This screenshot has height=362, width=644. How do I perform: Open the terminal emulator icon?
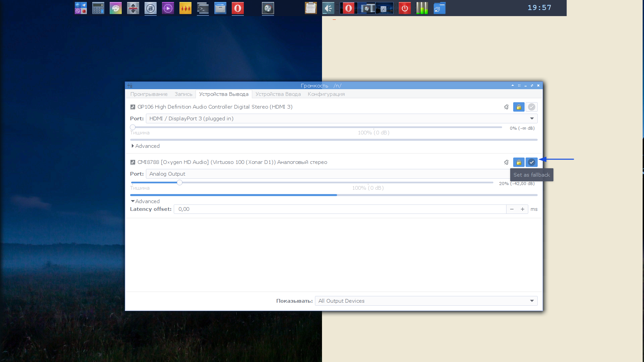click(203, 8)
